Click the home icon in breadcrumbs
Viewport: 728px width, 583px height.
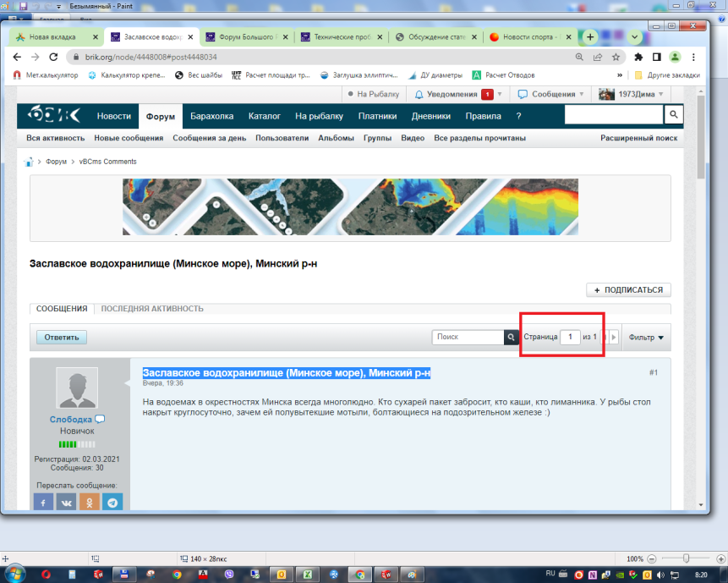(29, 162)
